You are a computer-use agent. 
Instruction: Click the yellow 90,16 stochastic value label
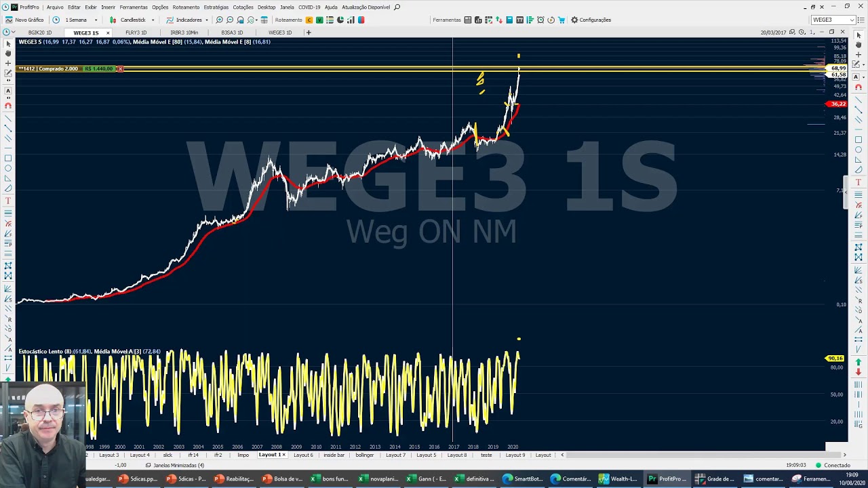pyautogui.click(x=835, y=358)
